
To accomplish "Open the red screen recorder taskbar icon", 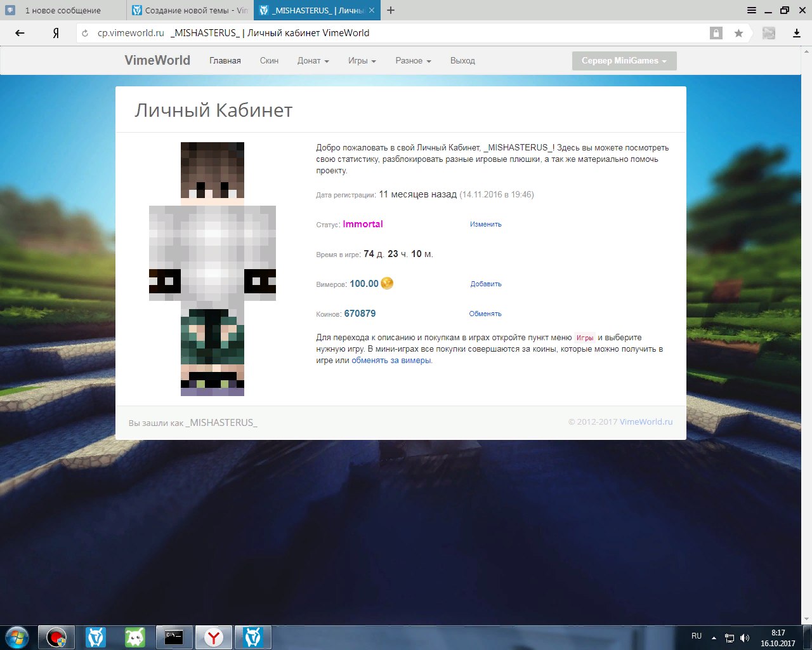I will point(56,637).
